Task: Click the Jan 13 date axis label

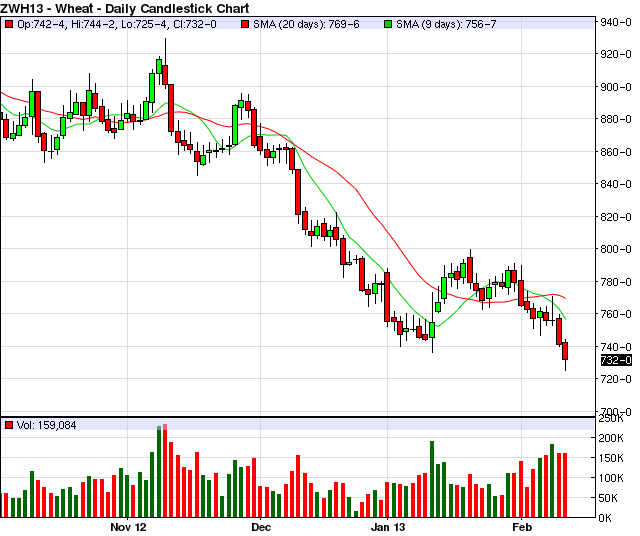Action: 388,527
